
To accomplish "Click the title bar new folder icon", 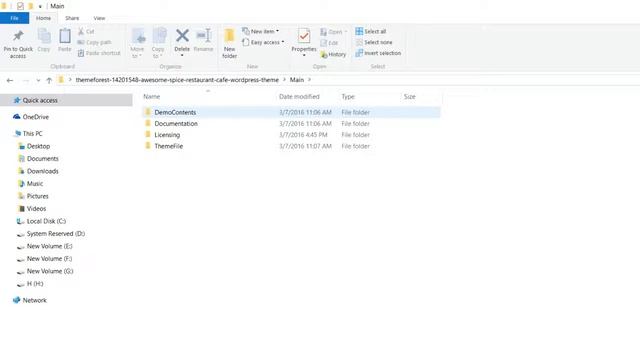I will click(30, 6).
